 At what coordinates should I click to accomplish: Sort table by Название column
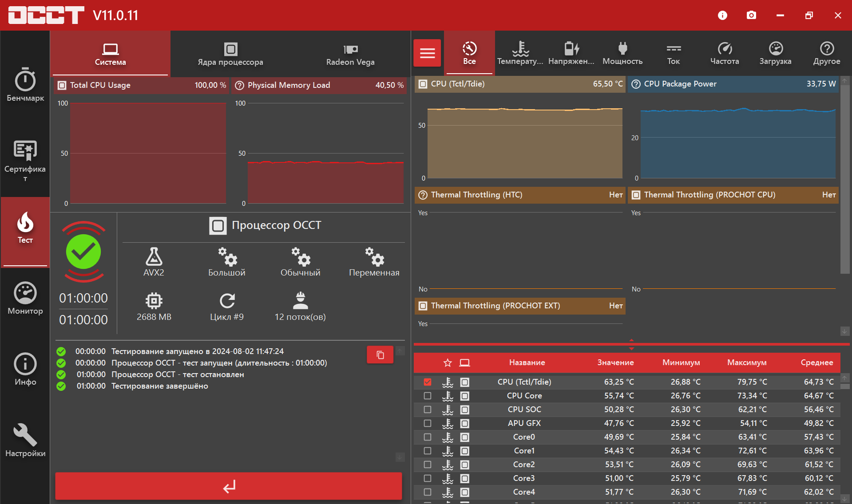pos(527,363)
